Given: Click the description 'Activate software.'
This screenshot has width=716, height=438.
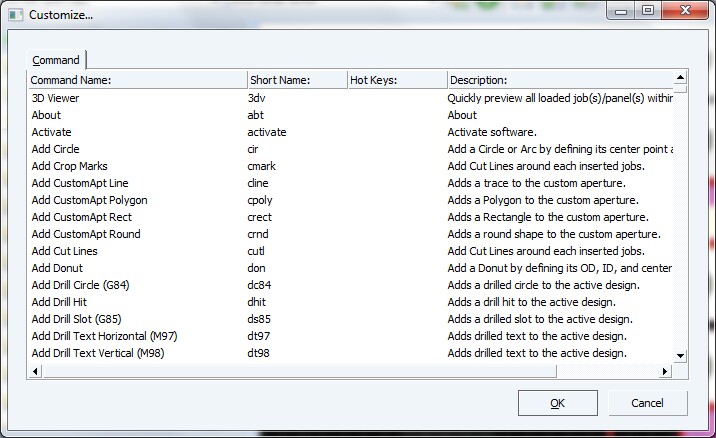Looking at the screenshot, I should point(492,132).
